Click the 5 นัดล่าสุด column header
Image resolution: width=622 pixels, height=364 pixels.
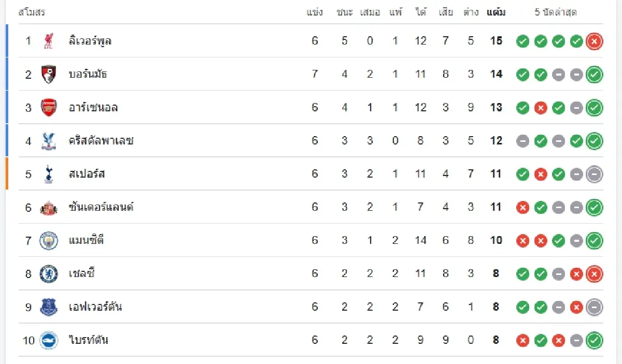pyautogui.click(x=556, y=12)
